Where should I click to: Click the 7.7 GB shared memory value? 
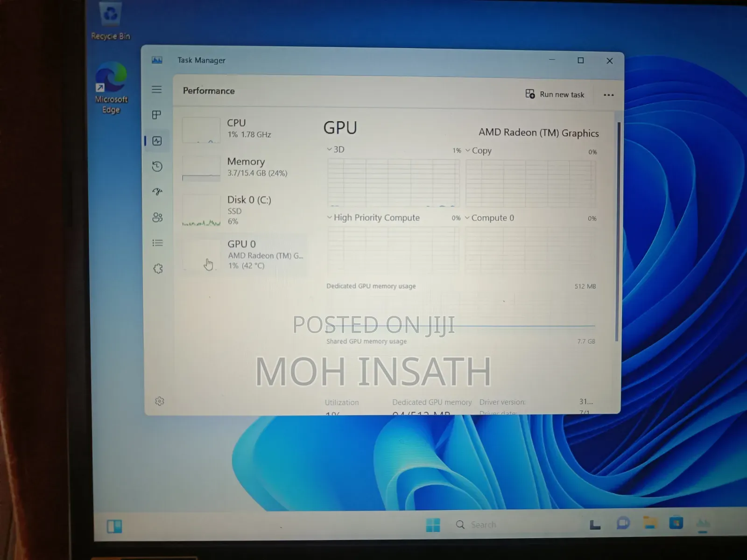586,341
